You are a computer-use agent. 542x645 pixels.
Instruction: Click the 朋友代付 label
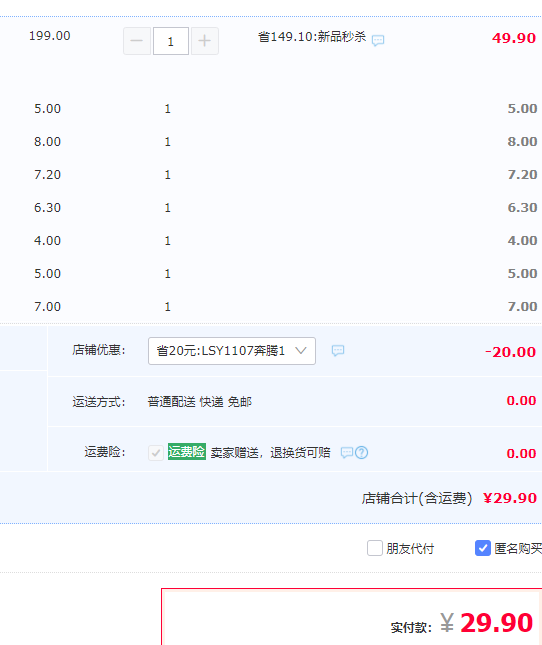pyautogui.click(x=410, y=549)
